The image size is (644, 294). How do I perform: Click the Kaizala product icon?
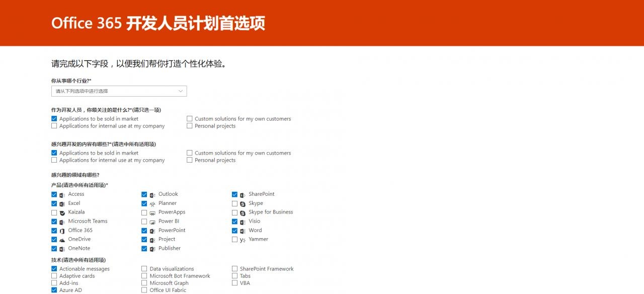coord(62,213)
